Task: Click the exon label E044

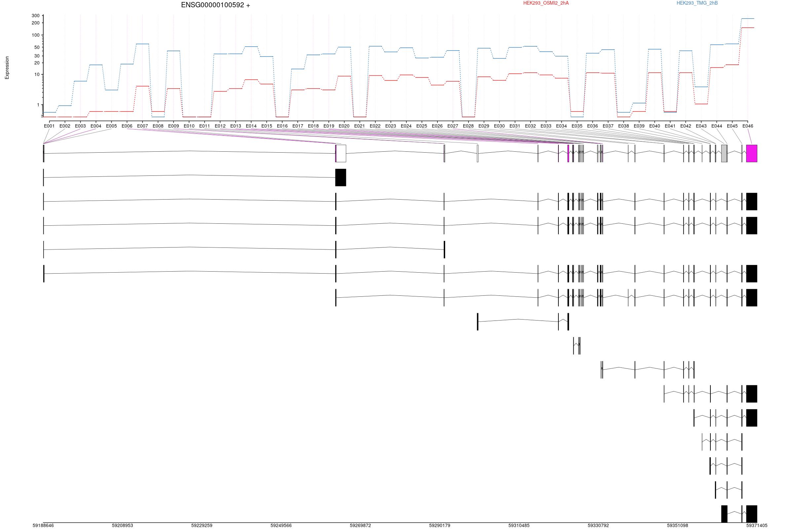Action: coord(717,126)
